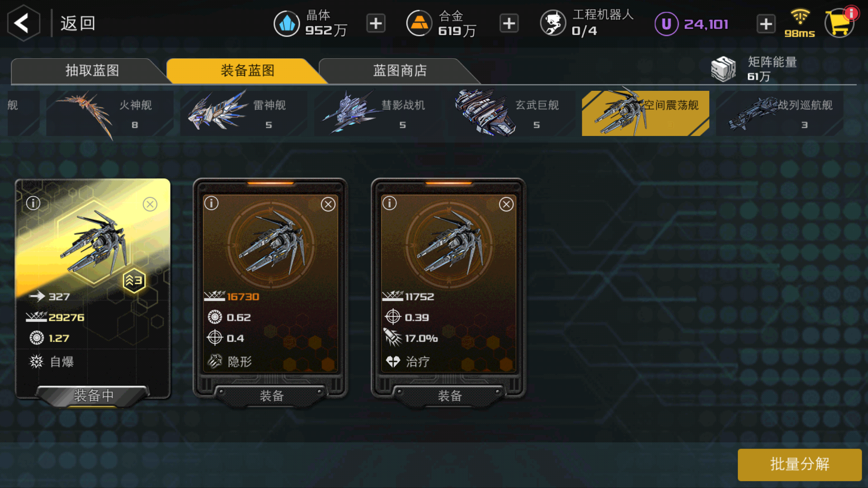
Task: Show info for the equipped 自爆 blueprint
Action: (33, 203)
